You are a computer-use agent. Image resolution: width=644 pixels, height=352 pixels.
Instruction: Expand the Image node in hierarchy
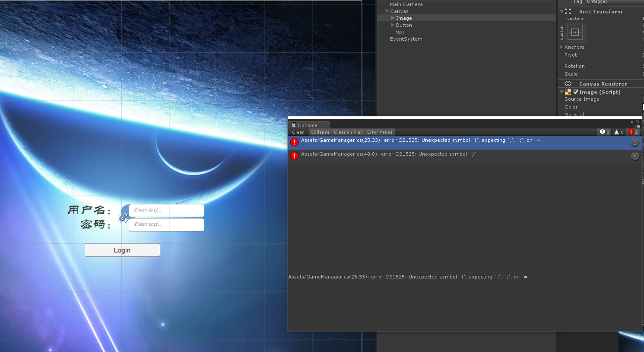point(393,18)
